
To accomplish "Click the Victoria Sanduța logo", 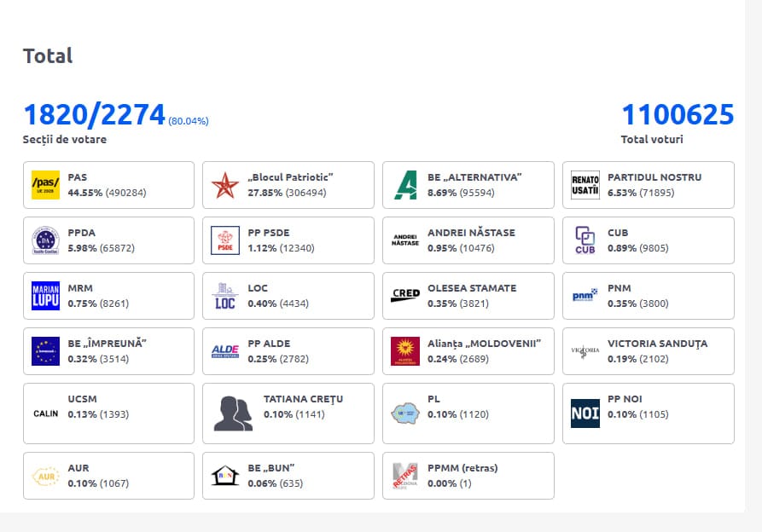I will [x=585, y=351].
